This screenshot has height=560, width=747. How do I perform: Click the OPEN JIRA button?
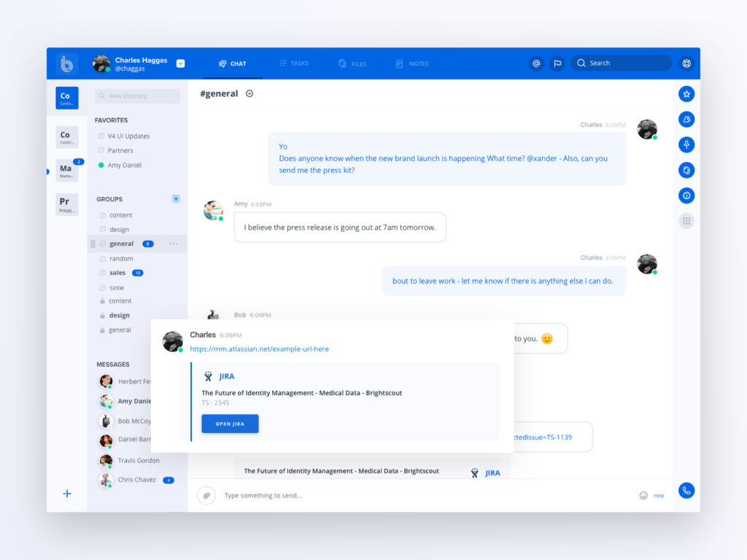230,424
